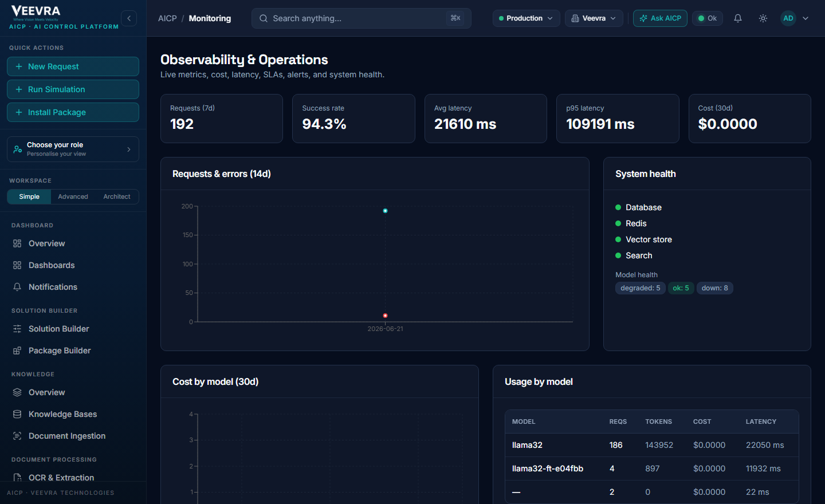Click the New Request button
The width and height of the screenshot is (825, 504).
[73, 66]
